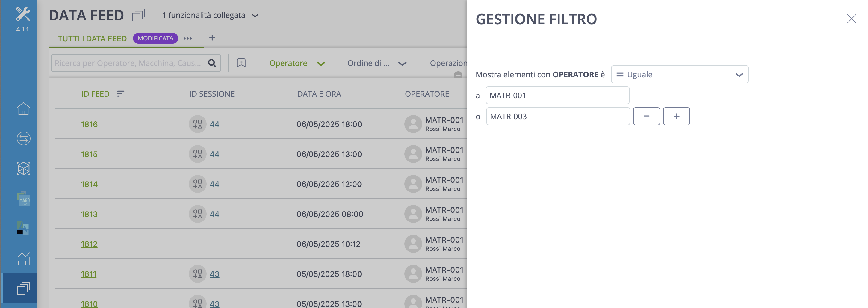This screenshot has height=308, width=868.
Task: Open feed link 1812
Action: pos(89,244)
